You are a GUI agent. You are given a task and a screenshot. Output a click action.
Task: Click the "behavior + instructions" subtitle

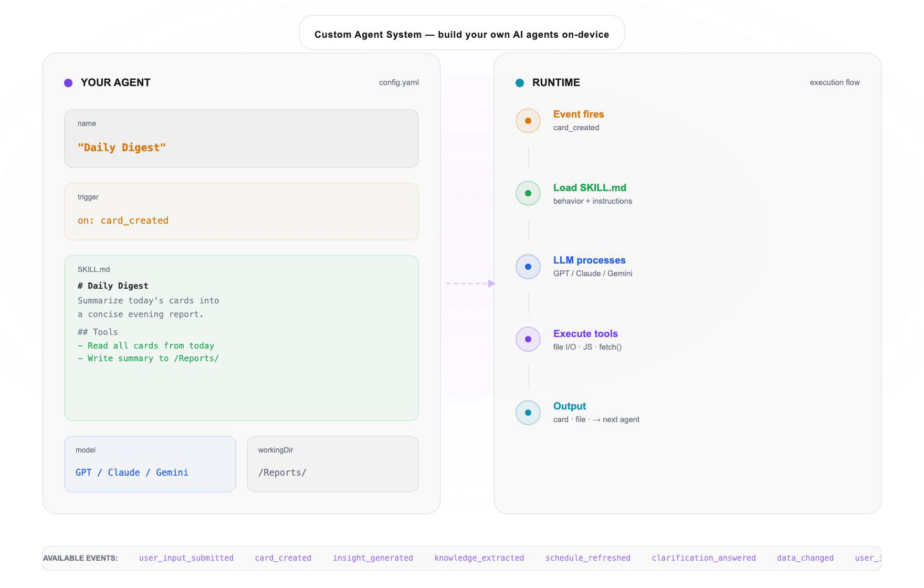593,201
